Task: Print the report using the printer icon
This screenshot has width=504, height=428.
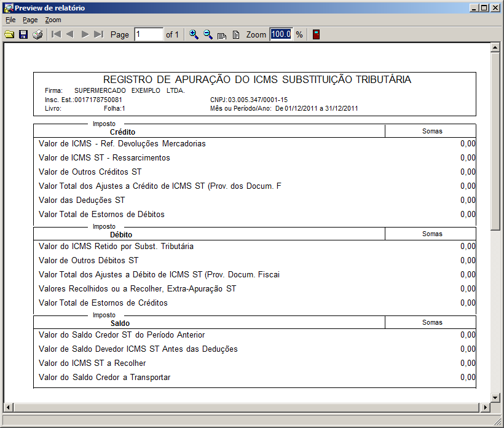Action: coord(37,34)
